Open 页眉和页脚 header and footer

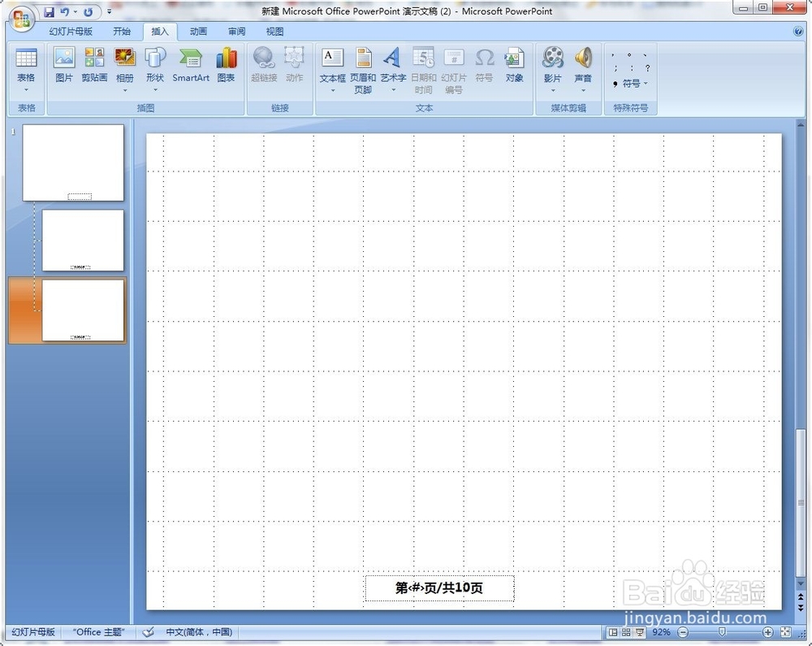pos(363,70)
